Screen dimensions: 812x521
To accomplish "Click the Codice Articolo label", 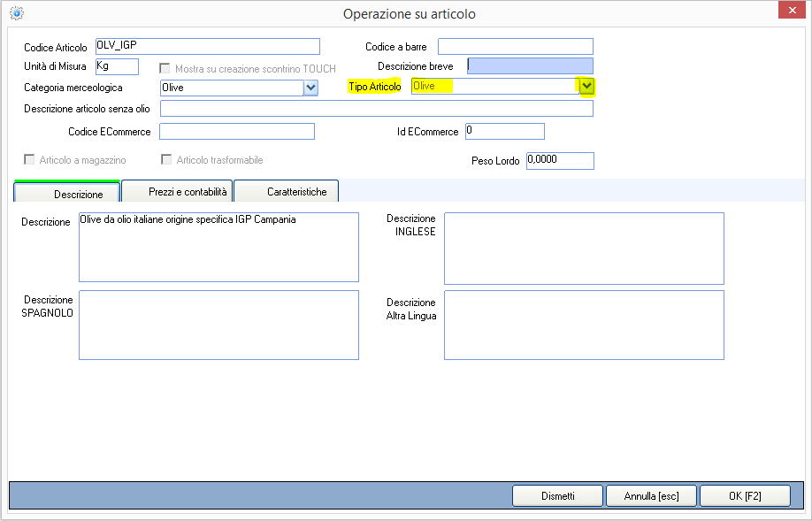I will point(56,48).
